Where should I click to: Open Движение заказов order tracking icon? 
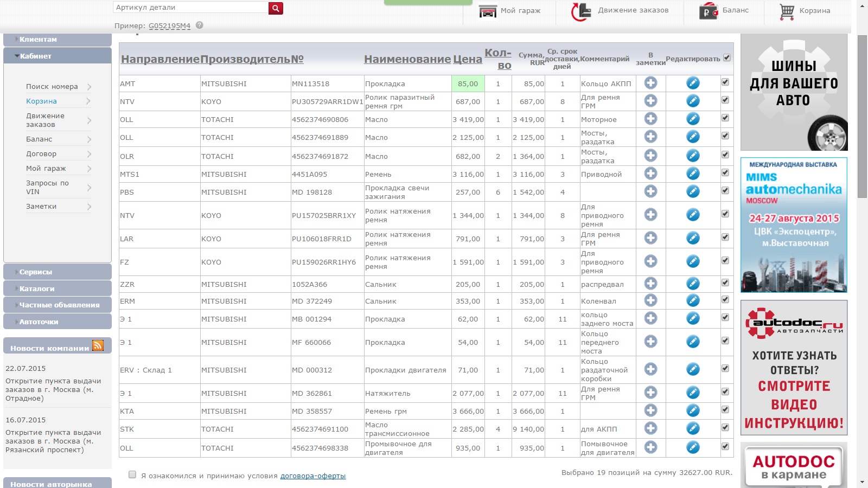click(581, 11)
